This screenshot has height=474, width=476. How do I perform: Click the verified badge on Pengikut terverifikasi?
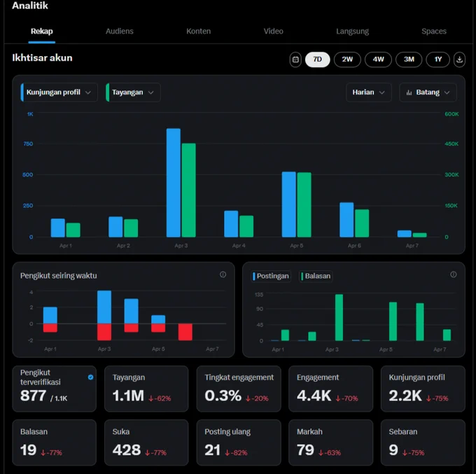click(90, 377)
